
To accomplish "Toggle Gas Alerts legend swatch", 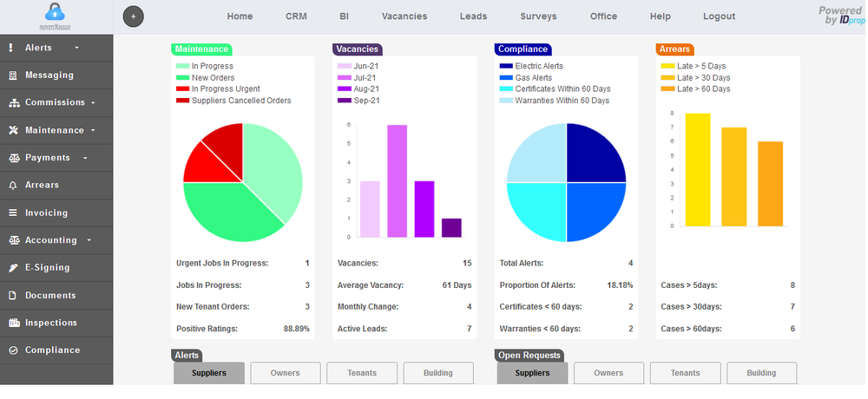I will 506,77.
